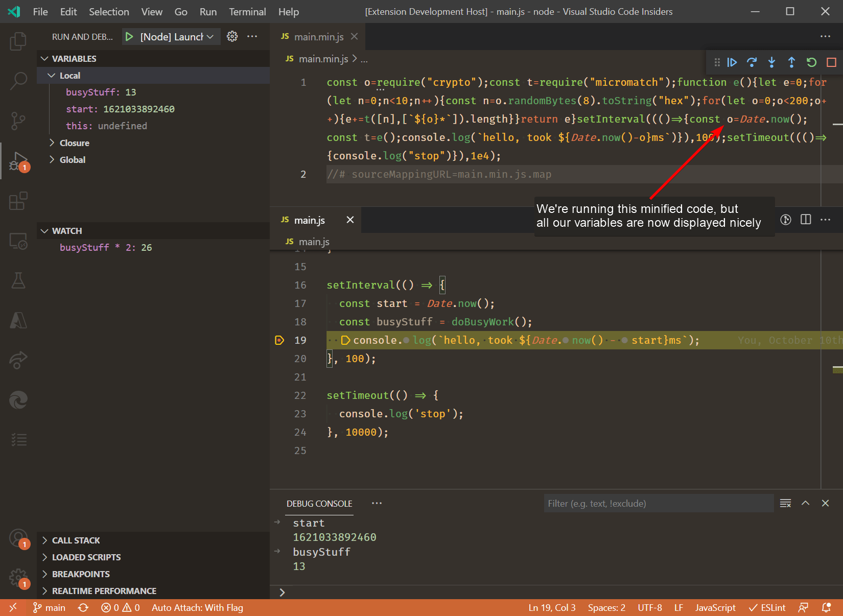The height and width of the screenshot is (616, 843).
Task: Click the debug console filter field
Action: [658, 503]
